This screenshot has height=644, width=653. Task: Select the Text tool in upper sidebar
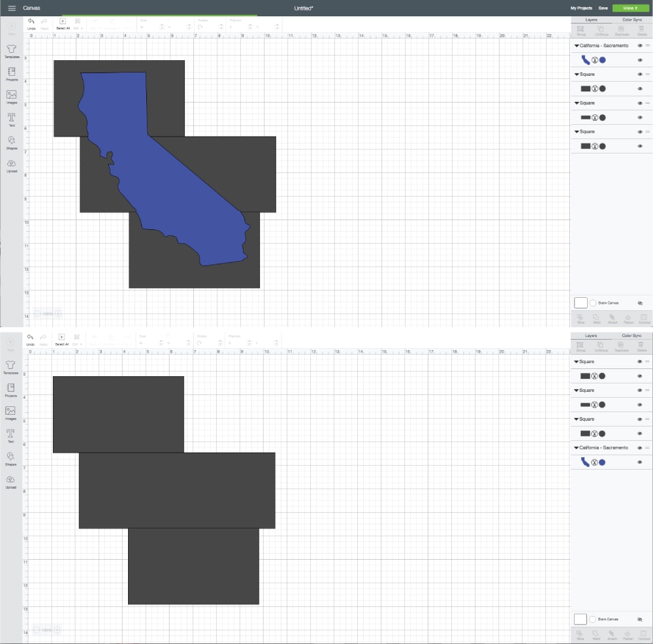pos(11,118)
